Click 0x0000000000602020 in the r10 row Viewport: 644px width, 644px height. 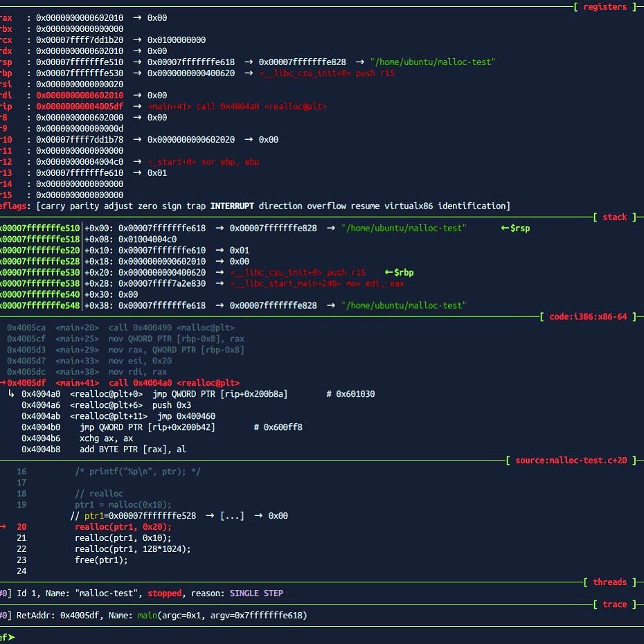[x=191, y=140]
